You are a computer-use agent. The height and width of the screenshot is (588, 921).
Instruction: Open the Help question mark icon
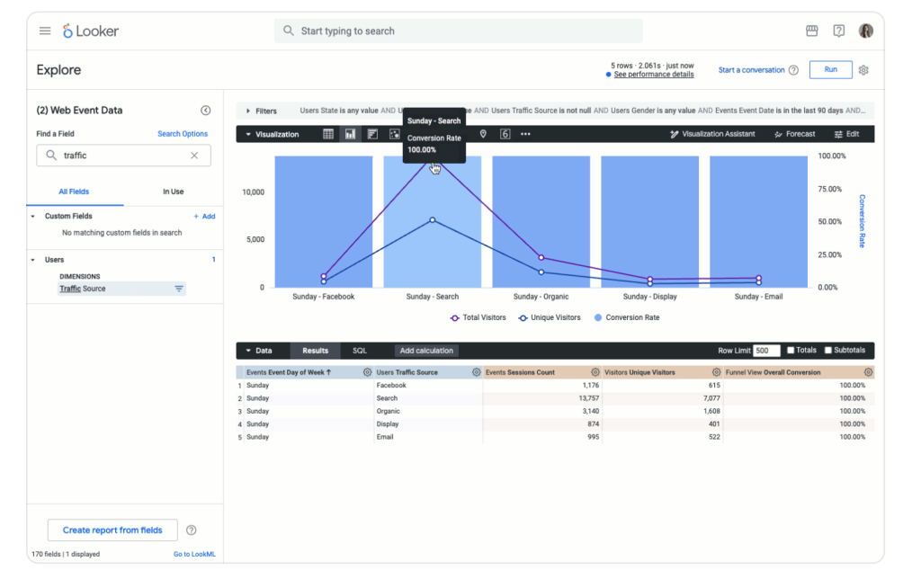pos(838,30)
